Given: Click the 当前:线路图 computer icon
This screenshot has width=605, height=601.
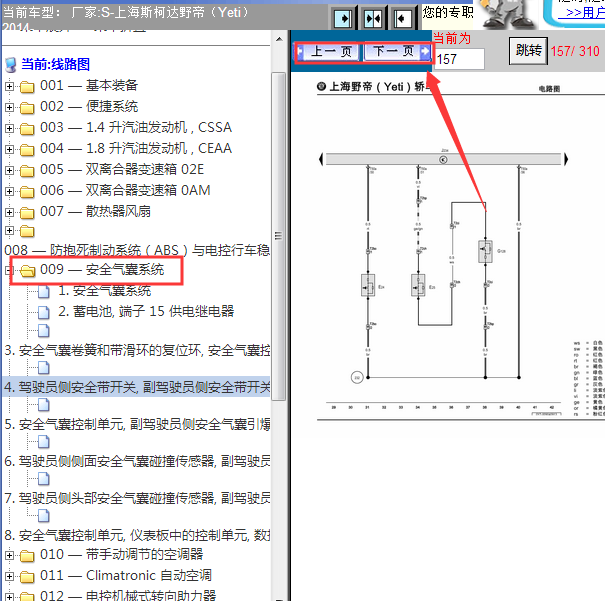Looking at the screenshot, I should (x=11, y=65).
